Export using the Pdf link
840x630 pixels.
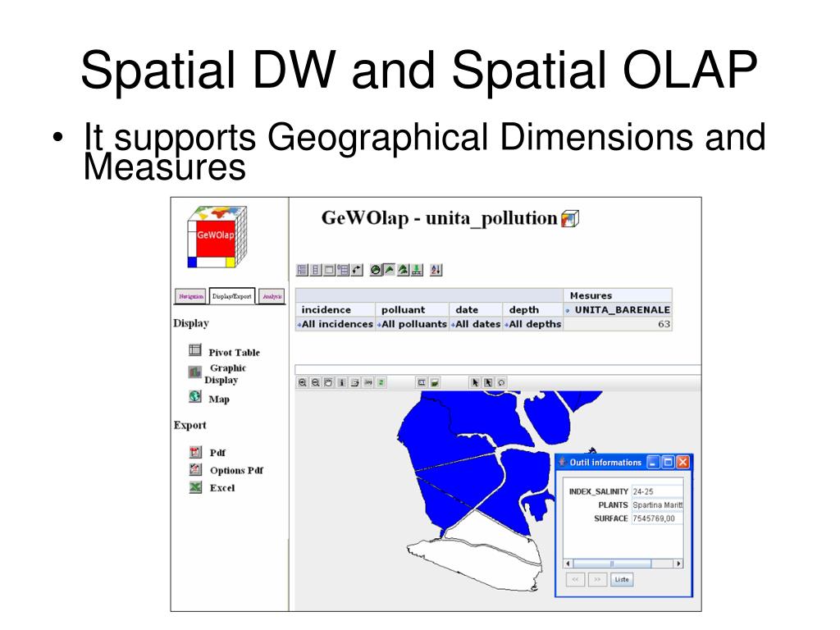coord(217,453)
